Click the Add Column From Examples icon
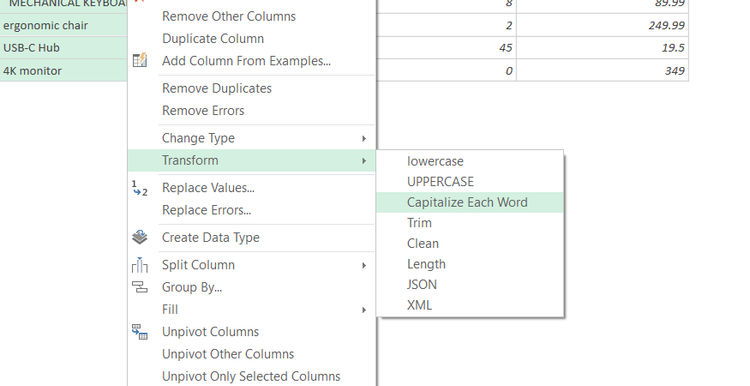Image resolution: width=750 pixels, height=386 pixels. tap(140, 61)
